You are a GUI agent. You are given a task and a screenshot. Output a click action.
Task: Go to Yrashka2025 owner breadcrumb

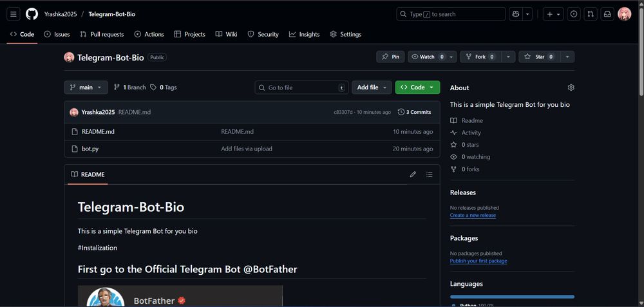pos(61,14)
